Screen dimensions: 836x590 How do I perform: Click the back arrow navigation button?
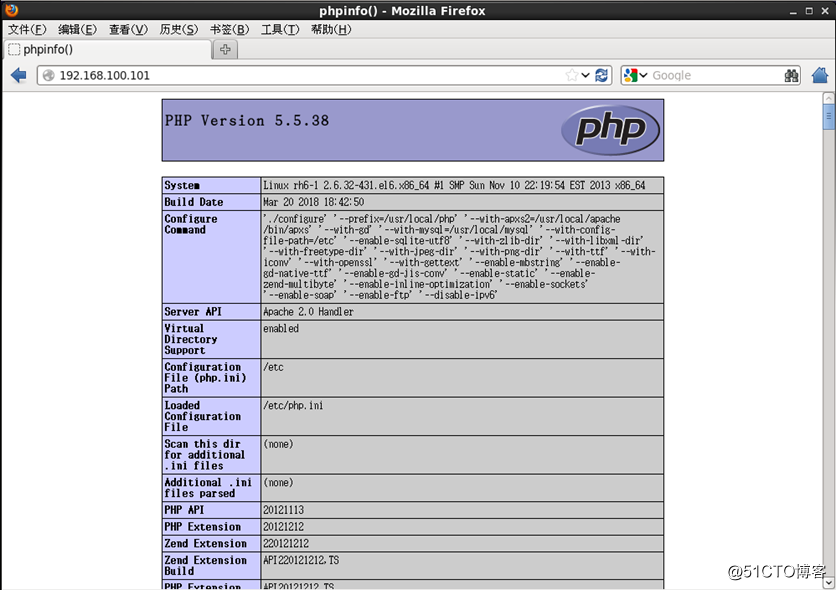[19, 75]
